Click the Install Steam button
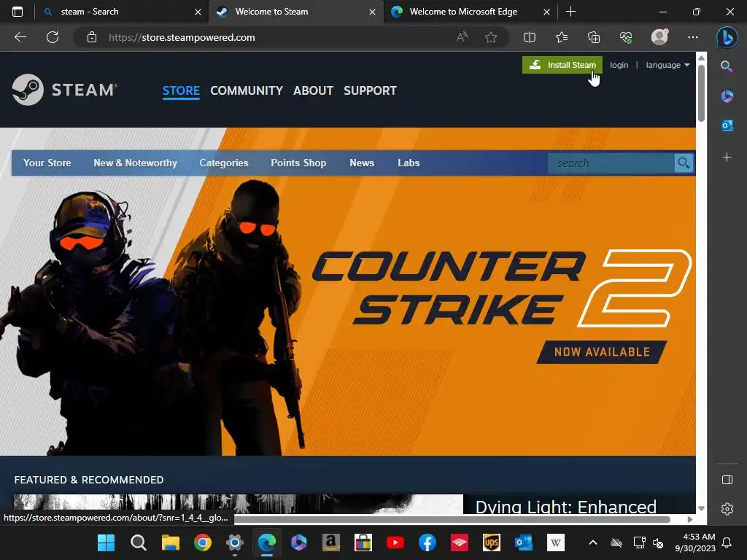This screenshot has width=747, height=560. click(562, 65)
